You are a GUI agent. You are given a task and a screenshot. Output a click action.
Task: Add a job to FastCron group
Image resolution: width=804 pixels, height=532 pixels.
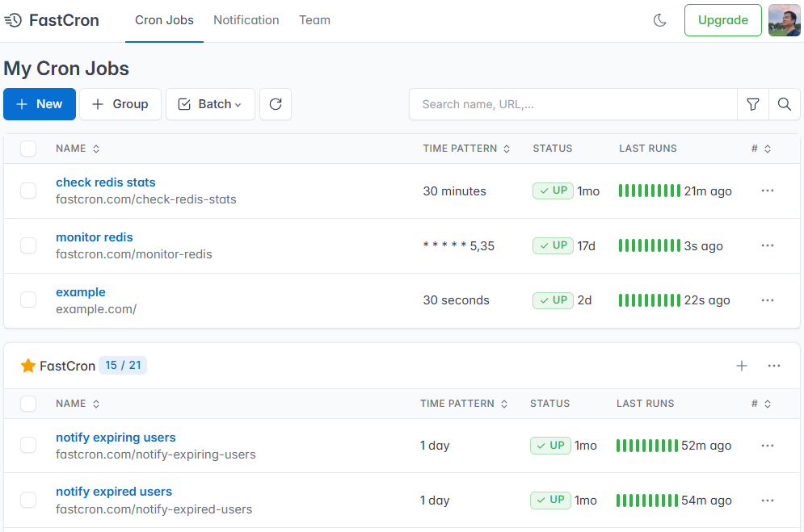coord(742,366)
